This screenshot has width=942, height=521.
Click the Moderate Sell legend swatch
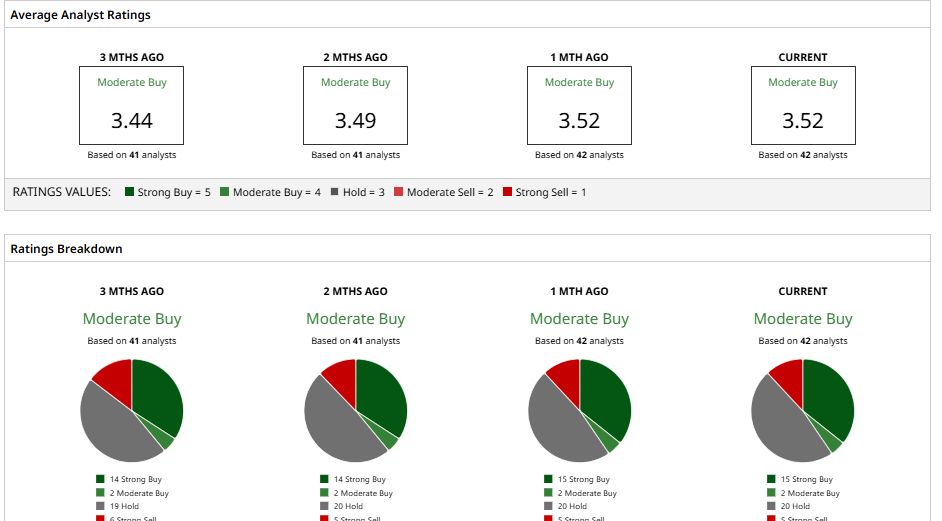[398, 192]
